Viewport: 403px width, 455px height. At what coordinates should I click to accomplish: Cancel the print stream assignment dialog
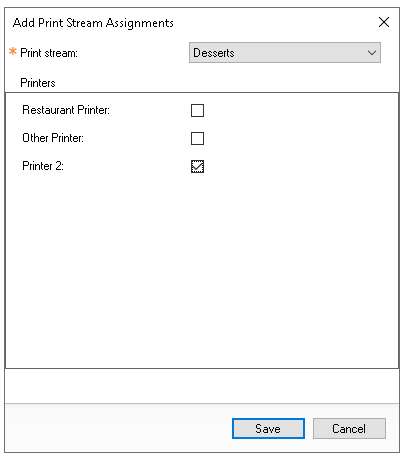pos(349,428)
